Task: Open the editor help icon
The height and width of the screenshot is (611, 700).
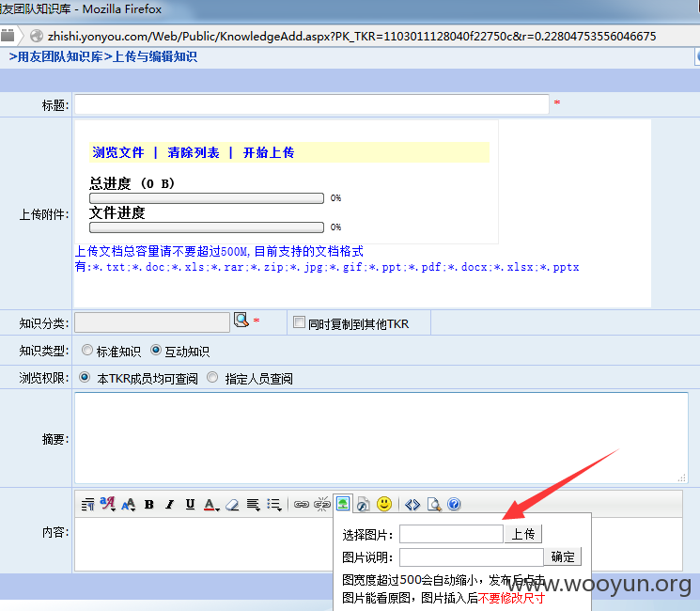Action: [454, 504]
